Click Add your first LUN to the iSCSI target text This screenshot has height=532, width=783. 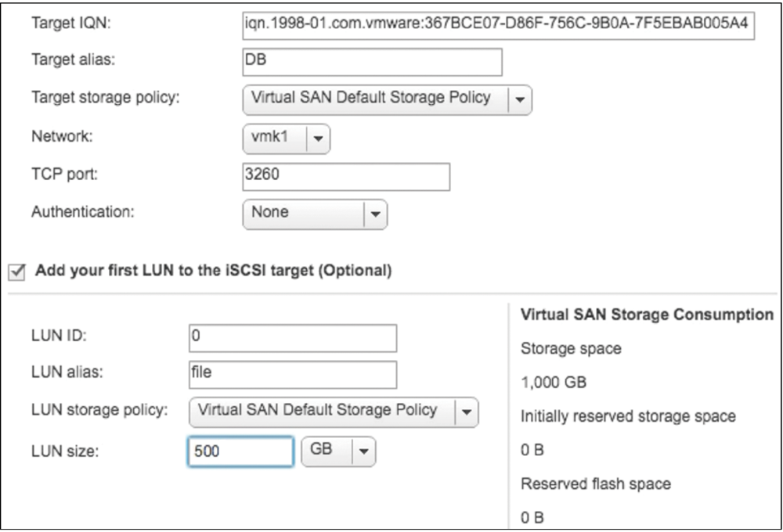tap(213, 271)
